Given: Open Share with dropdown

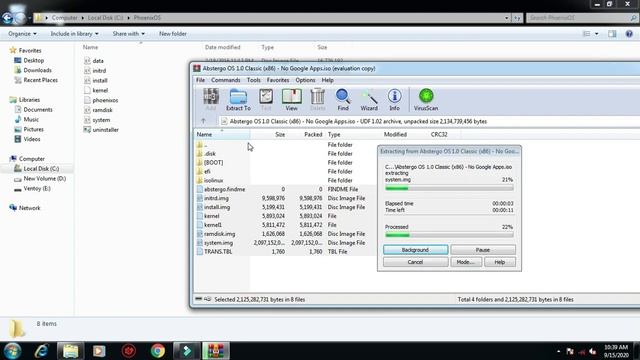Looking at the screenshot, I should [129, 34].
